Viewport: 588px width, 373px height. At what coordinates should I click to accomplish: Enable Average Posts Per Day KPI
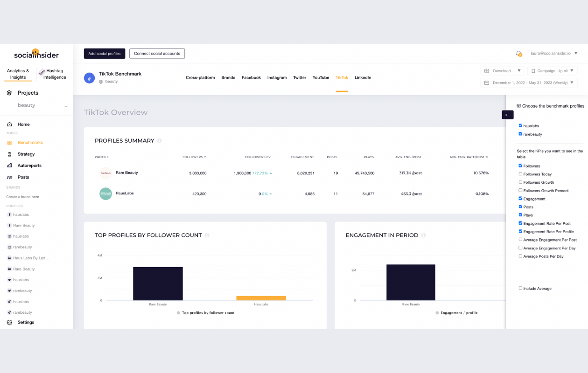[x=520, y=256]
